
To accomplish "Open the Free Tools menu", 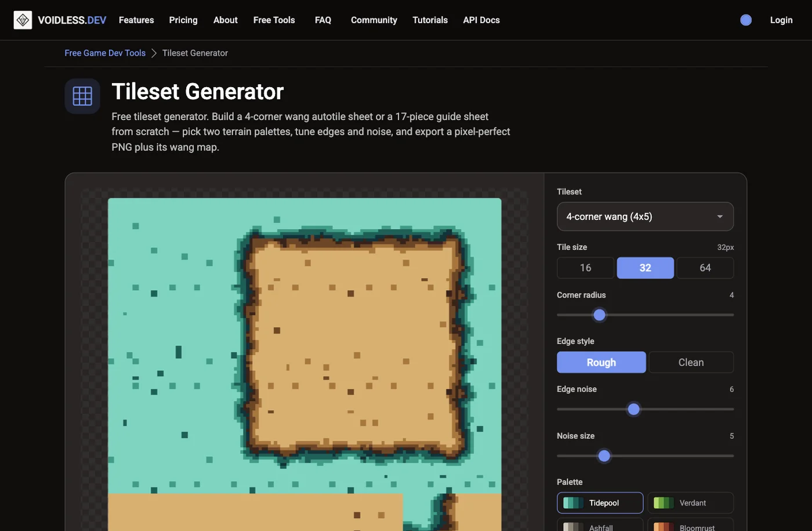I will tap(274, 20).
